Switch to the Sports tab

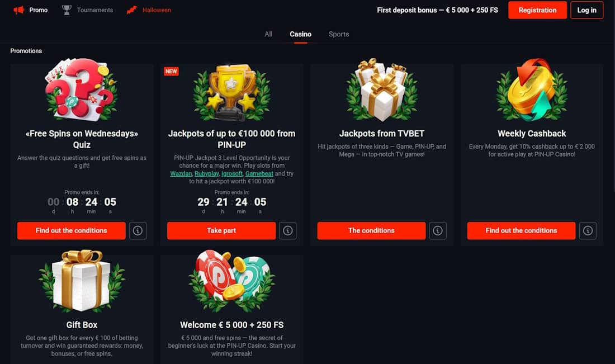coord(339,34)
